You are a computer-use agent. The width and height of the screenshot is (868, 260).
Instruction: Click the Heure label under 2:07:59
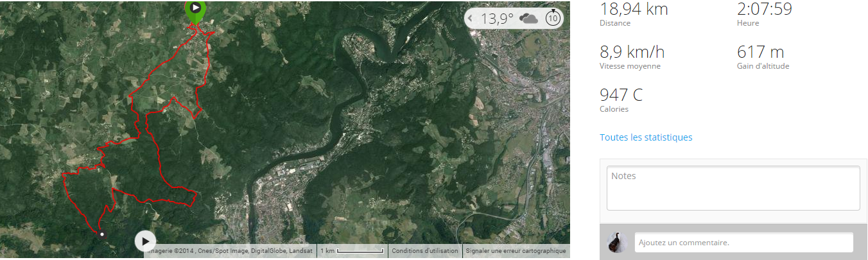coord(748,23)
